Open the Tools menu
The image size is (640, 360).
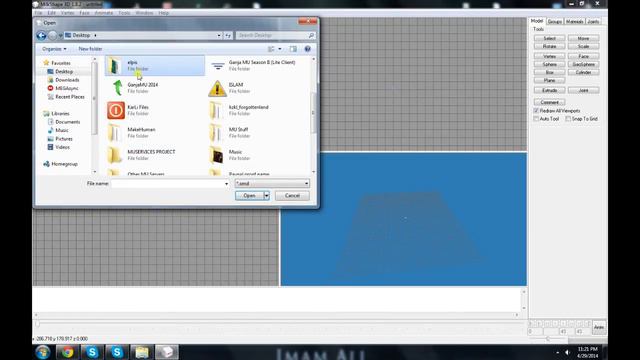124,13
